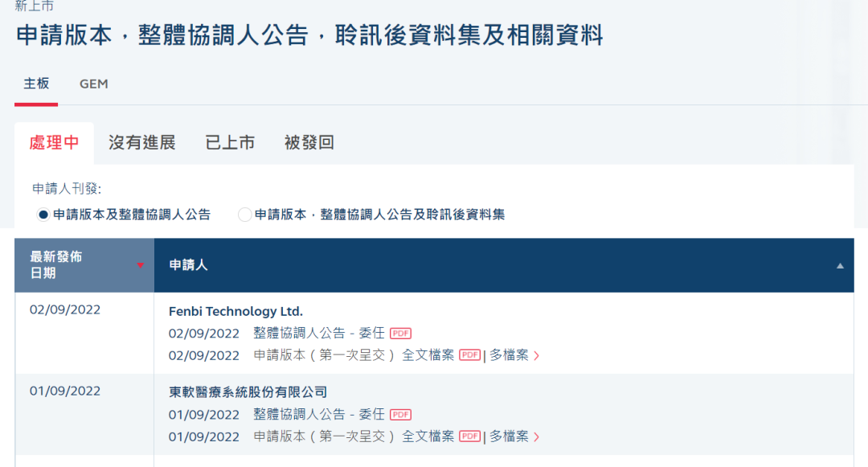This screenshot has height=467, width=868.
Task: Switch to the 主板 tab
Action: point(36,84)
